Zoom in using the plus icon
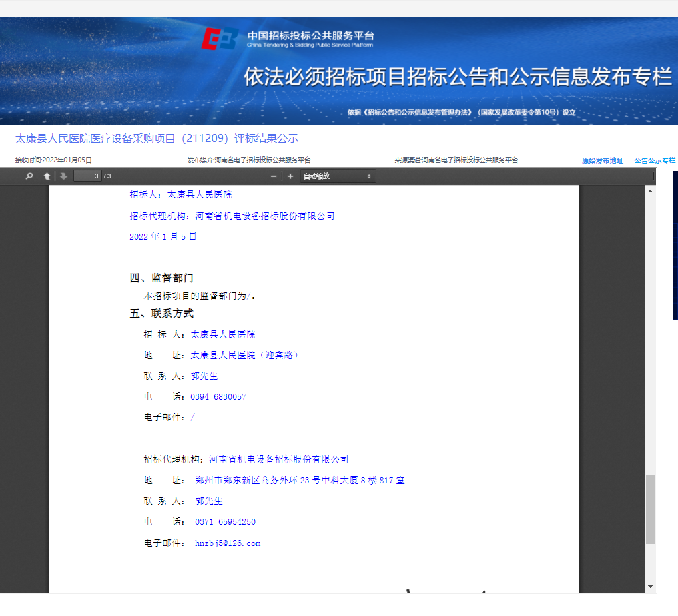 coord(290,176)
